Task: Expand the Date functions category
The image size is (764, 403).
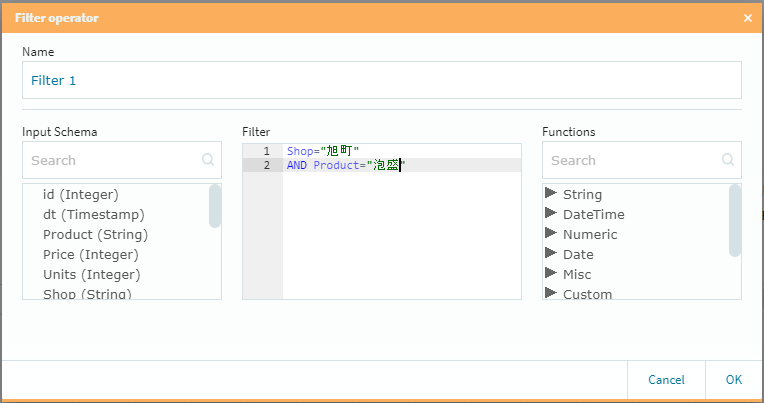Action: pyautogui.click(x=551, y=253)
